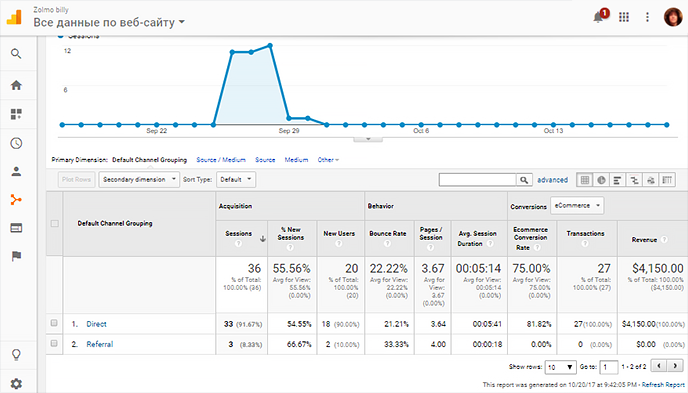Select Medium primary dimension
Screen dimensions: 688x393
[296, 160]
